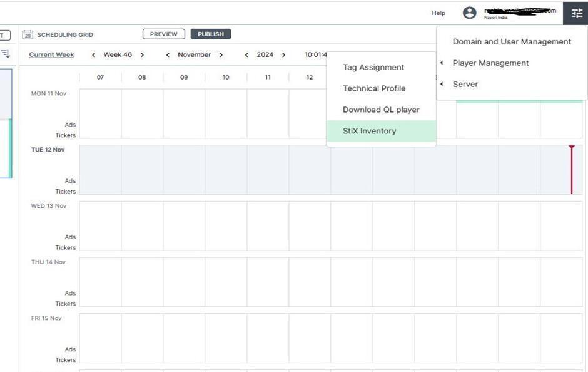Click the Scheduling Grid calendar icon
This screenshot has width=588, height=372.
tap(28, 34)
